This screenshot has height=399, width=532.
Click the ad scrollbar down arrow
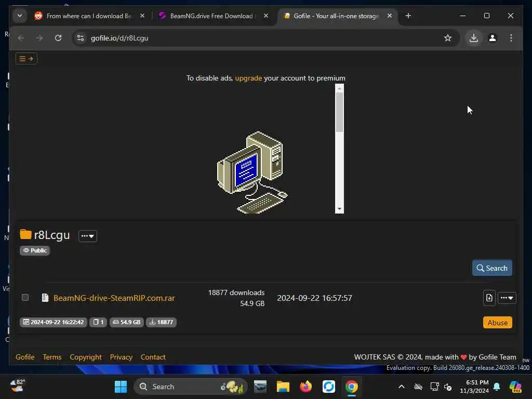tap(339, 209)
